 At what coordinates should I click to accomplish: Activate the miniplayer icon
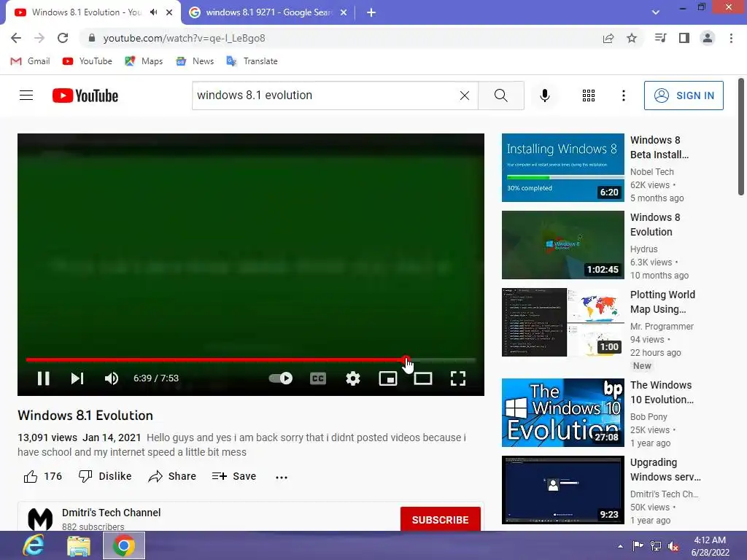click(388, 378)
